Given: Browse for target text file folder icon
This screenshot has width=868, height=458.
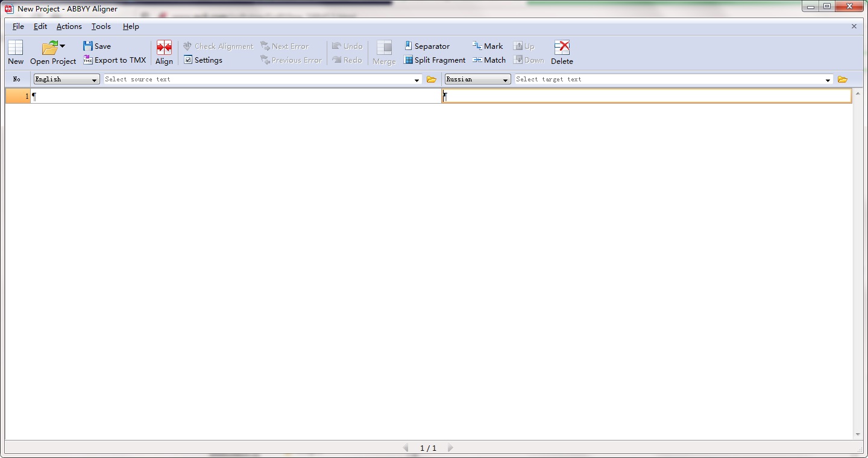Looking at the screenshot, I should (842, 79).
